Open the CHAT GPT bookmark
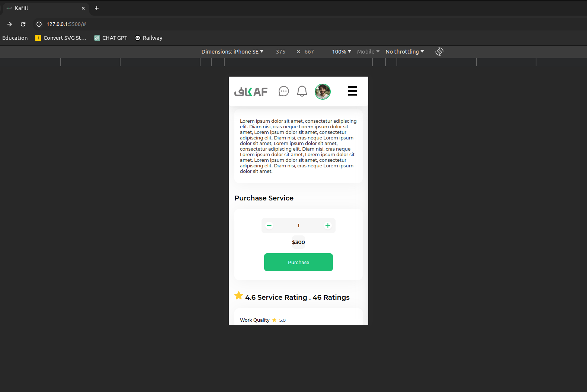This screenshot has height=392, width=587. (111, 38)
